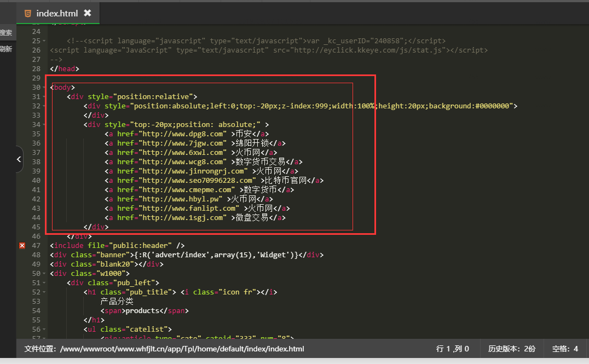Image resolution: width=589 pixels, height=364 pixels.
Task: Click the 历史版本: 2份 status entry
Action: tap(512, 349)
